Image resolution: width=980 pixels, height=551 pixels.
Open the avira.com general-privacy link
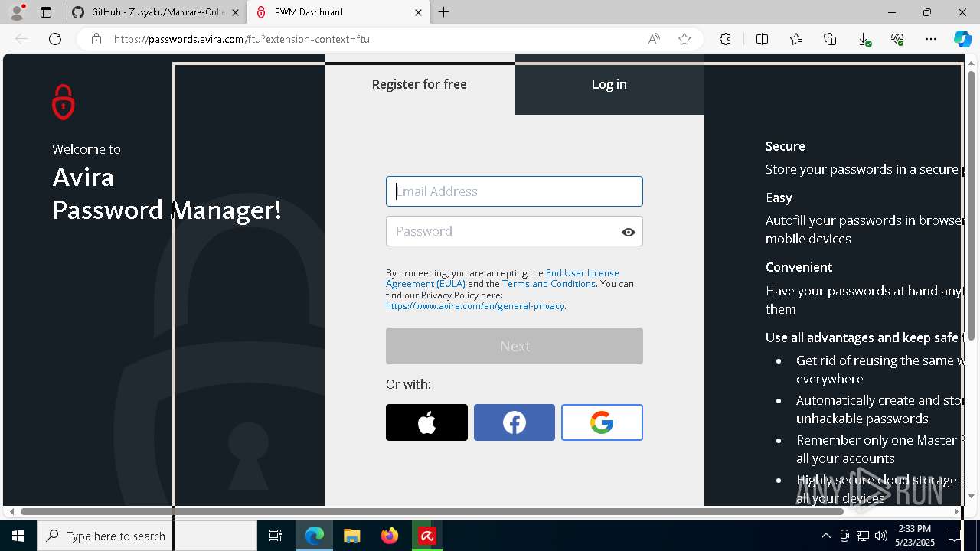(475, 306)
